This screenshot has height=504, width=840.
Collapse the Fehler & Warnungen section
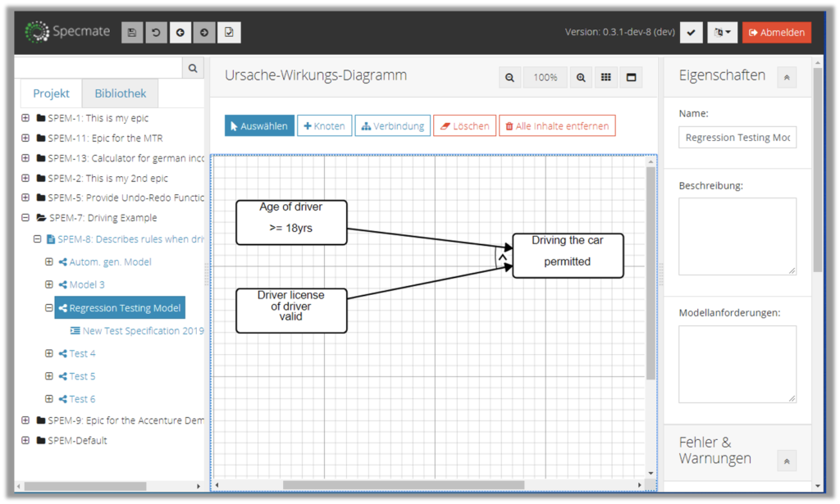[x=786, y=461]
